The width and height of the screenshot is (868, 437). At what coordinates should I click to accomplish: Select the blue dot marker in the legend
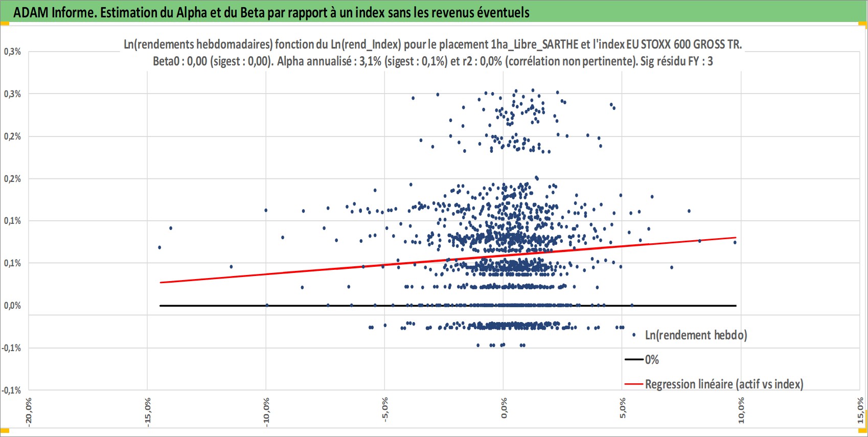[634, 335]
